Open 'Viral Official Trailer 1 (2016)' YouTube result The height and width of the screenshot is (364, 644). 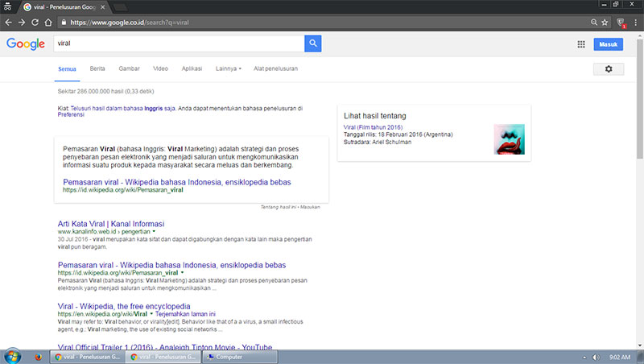coord(165,347)
